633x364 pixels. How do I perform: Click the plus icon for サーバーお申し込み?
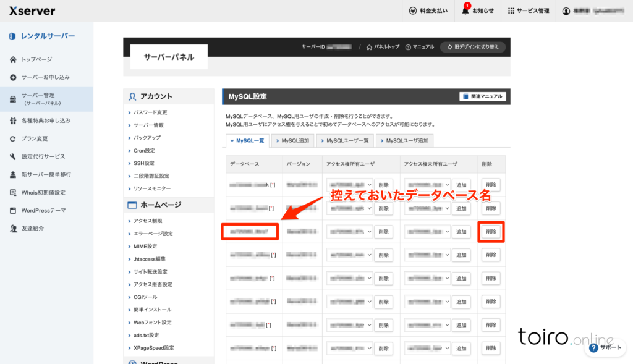click(13, 77)
